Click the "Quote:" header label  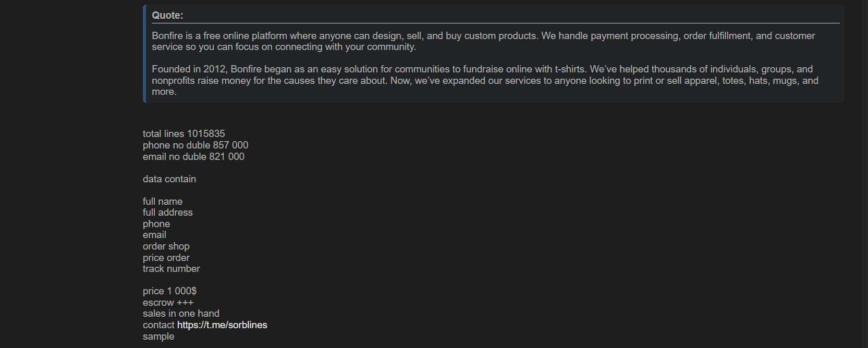point(167,16)
